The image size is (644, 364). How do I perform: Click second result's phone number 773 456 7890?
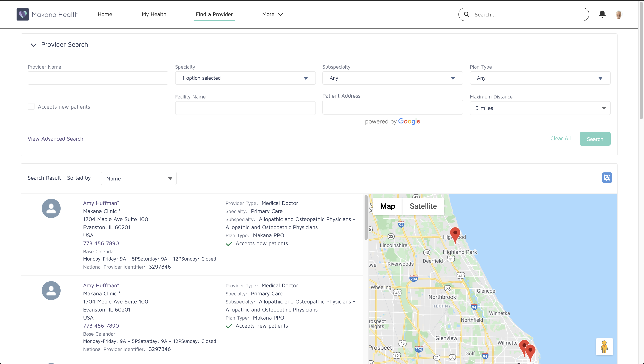(x=101, y=326)
